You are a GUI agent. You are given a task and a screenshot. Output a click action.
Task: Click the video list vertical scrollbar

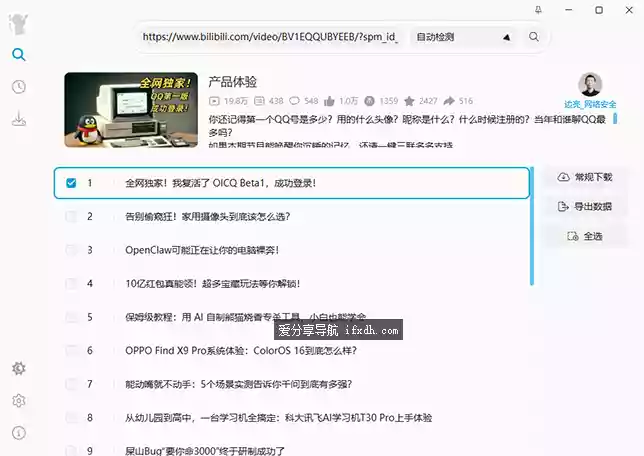coord(531,226)
